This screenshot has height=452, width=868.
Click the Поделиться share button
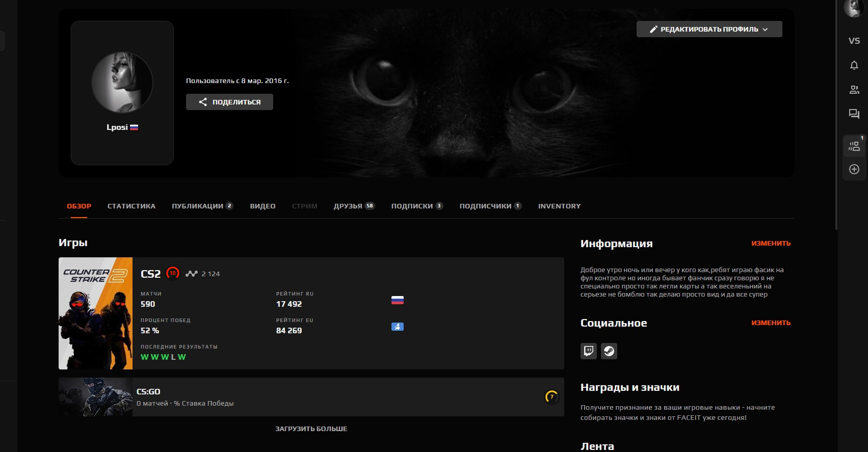[229, 102]
